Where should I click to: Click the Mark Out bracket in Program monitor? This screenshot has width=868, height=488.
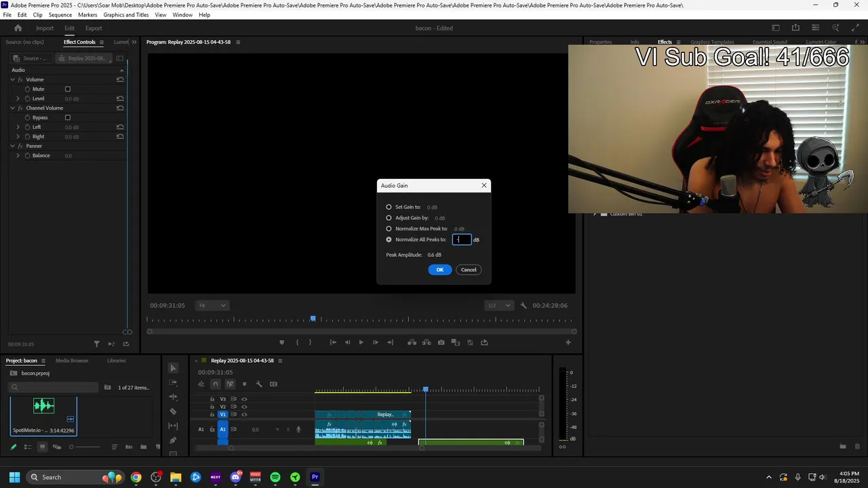(311, 342)
